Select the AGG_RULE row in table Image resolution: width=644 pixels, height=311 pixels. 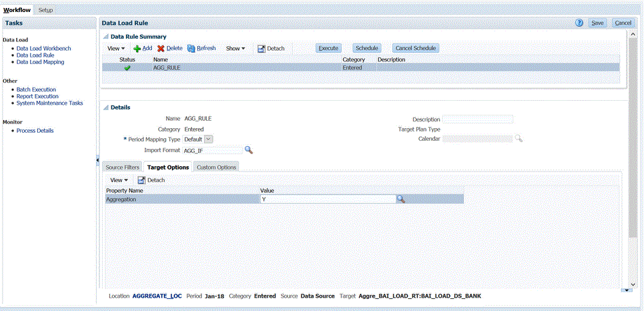pyautogui.click(x=267, y=67)
